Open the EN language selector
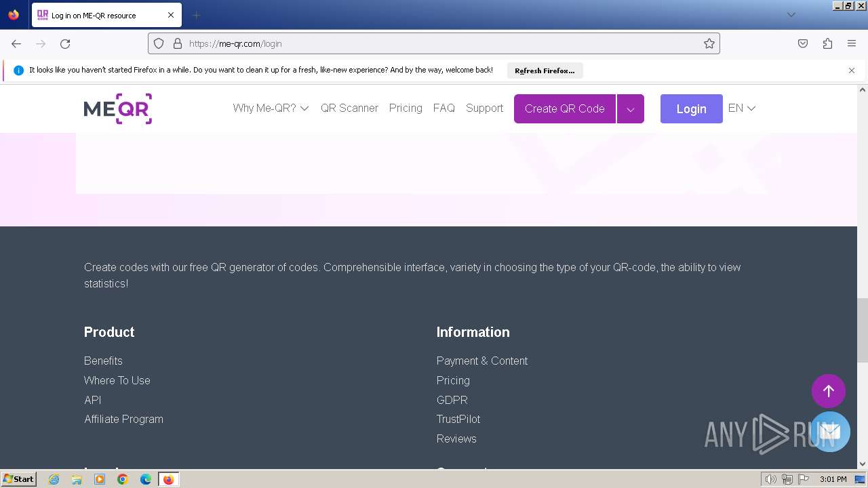This screenshot has height=488, width=868. click(742, 108)
